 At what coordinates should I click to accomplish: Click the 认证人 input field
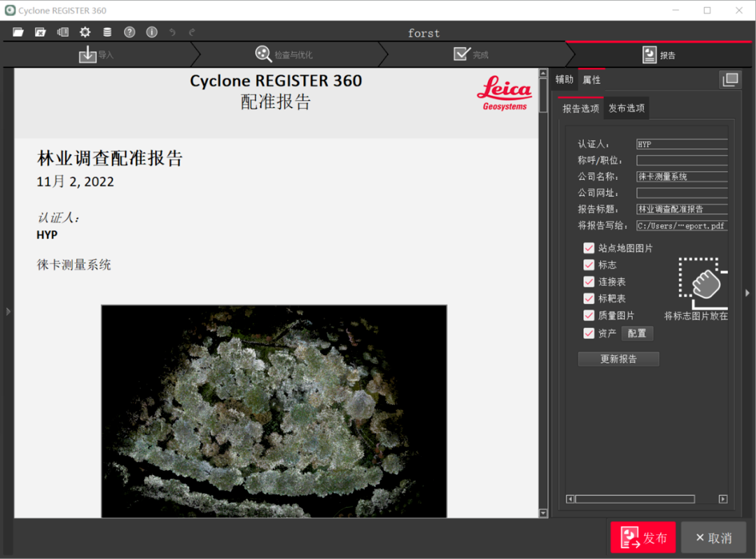coord(682,144)
